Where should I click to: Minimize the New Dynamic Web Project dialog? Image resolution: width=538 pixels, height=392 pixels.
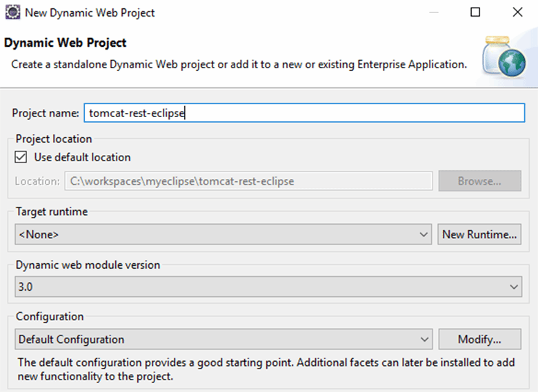[434, 12]
